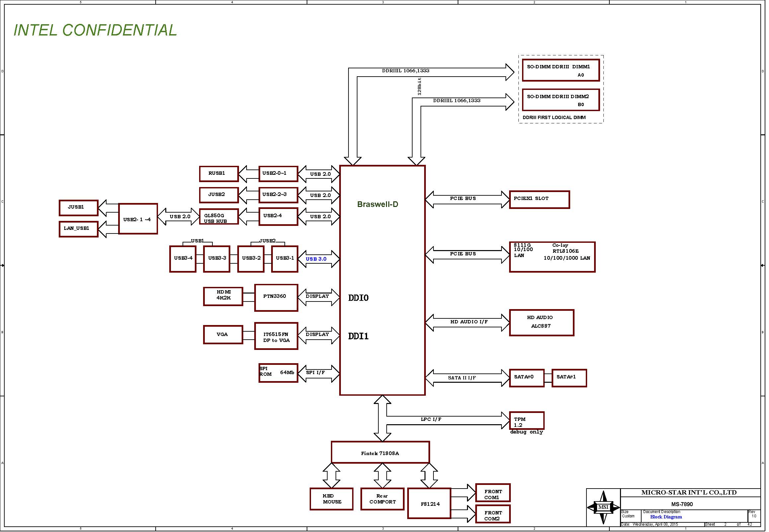Click the blue Block Diagram description
The image size is (769, 532).
point(666,517)
